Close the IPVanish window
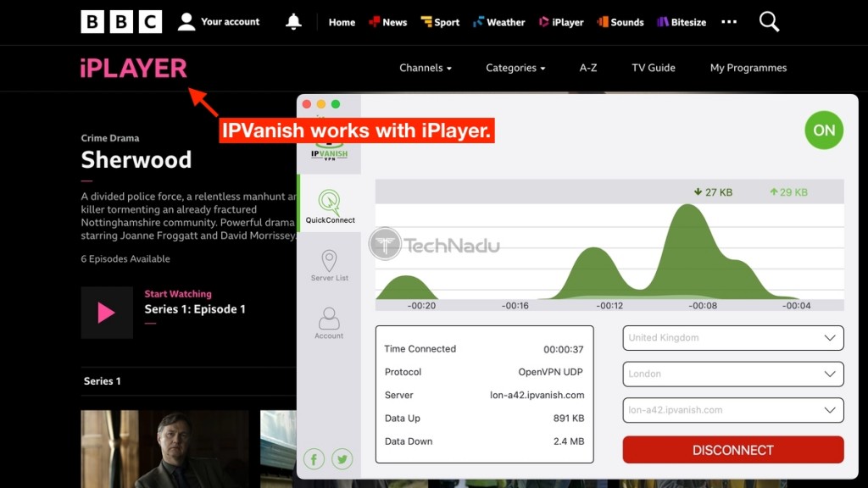 307,104
